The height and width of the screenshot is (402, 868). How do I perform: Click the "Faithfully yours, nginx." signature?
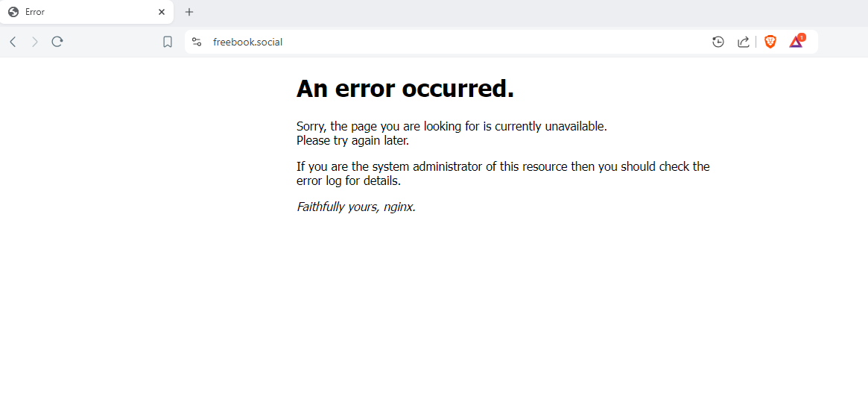click(x=356, y=207)
